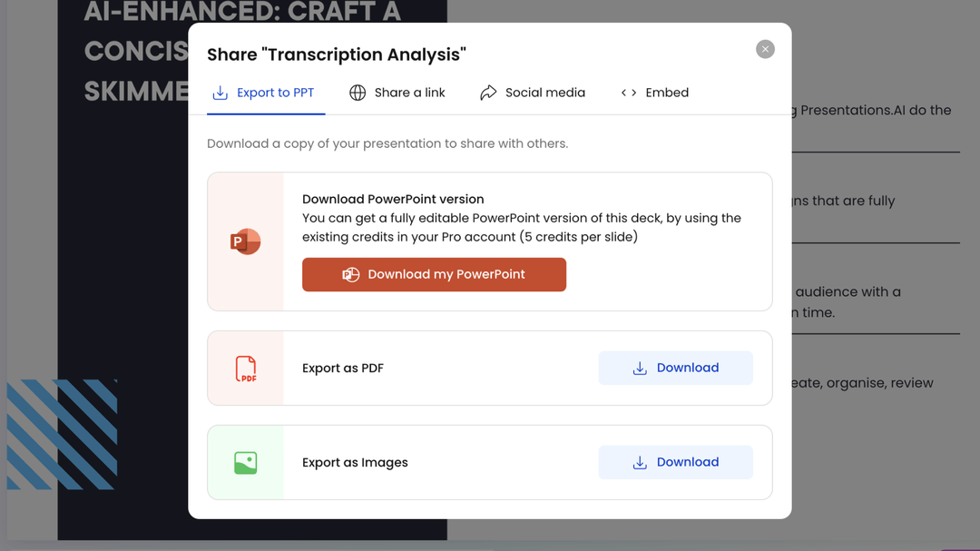Click the red PDF document icon

[243, 368]
